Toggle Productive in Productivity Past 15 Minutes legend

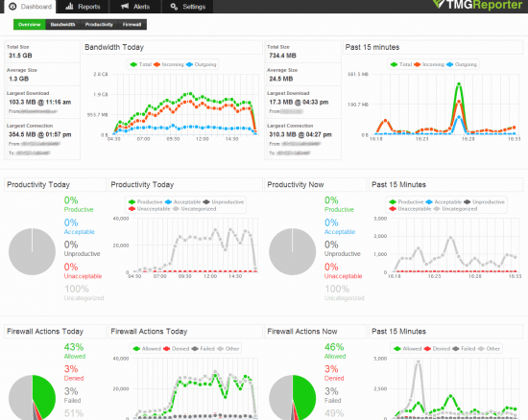point(406,201)
